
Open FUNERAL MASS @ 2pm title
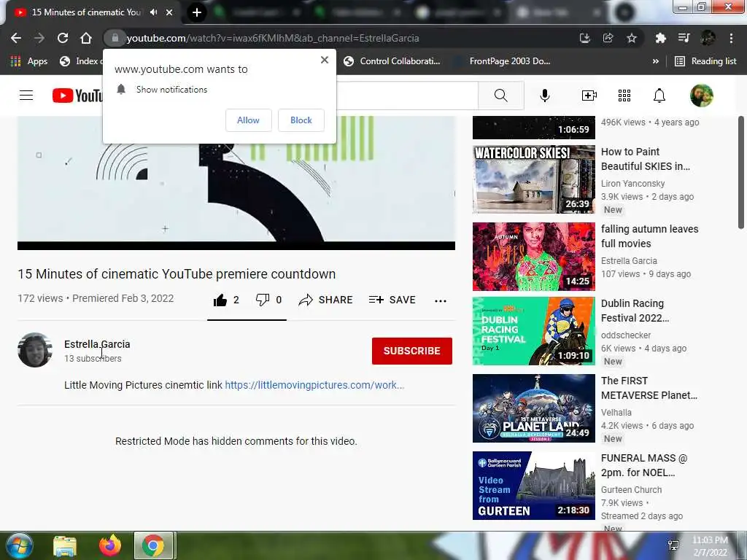pyautogui.click(x=643, y=465)
